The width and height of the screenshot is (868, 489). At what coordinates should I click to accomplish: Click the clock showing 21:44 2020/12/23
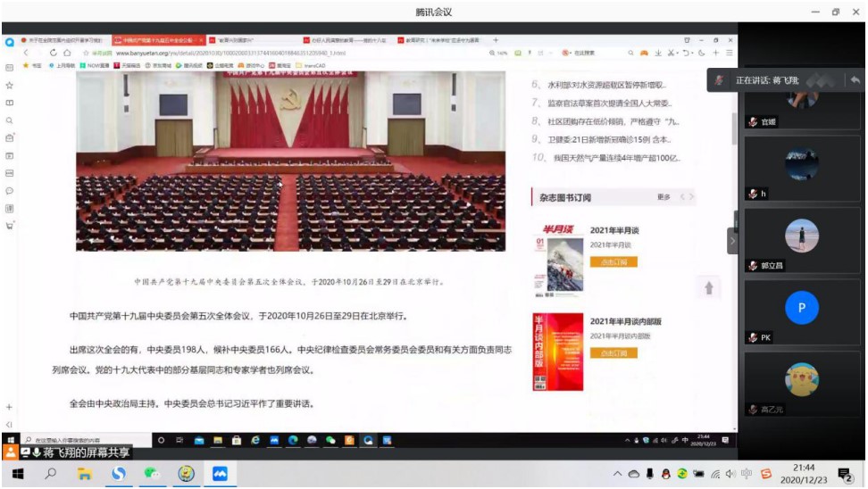coord(804,474)
